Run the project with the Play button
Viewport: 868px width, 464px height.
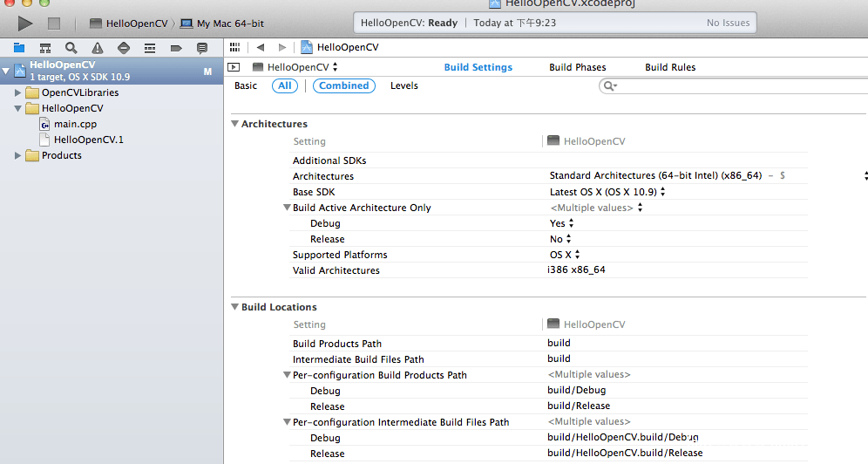25,24
